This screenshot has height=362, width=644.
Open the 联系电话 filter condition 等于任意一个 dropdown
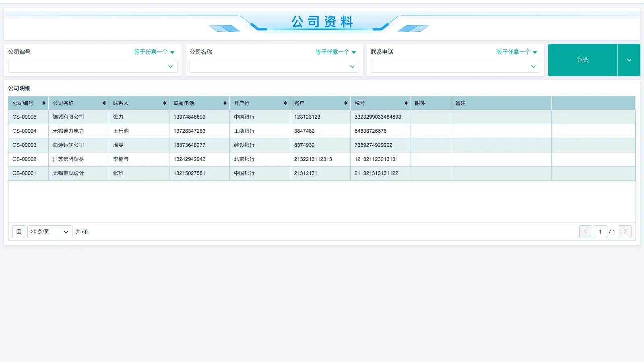tap(517, 52)
